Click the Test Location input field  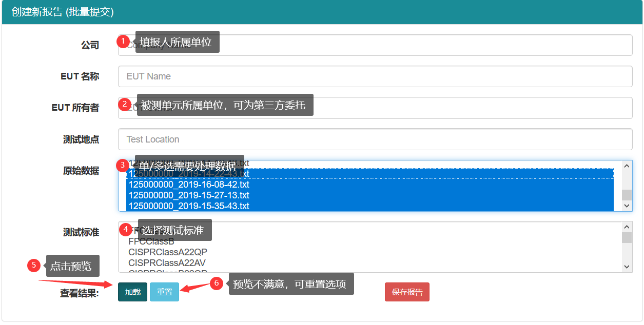tap(375, 139)
